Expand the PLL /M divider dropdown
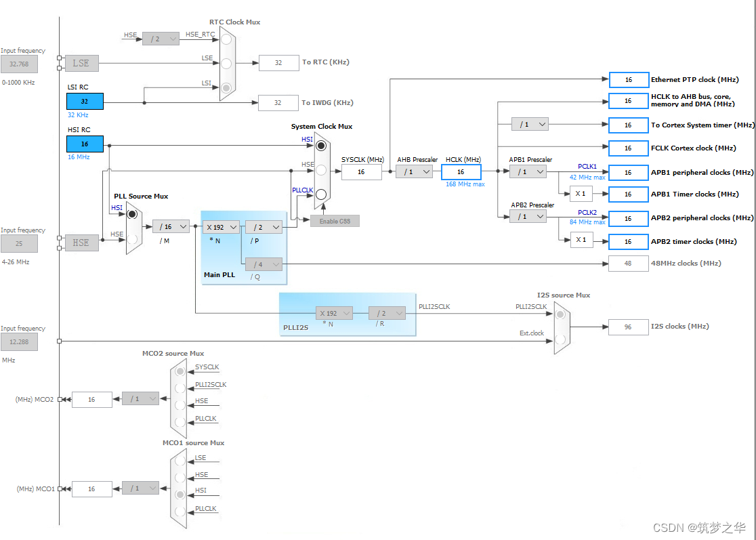Viewport: 756px width, 540px height. (171, 226)
